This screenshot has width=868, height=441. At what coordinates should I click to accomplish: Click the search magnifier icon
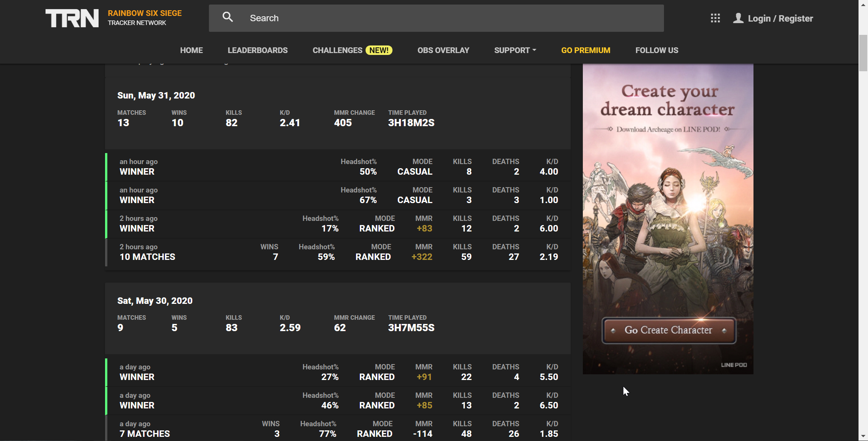(x=228, y=17)
